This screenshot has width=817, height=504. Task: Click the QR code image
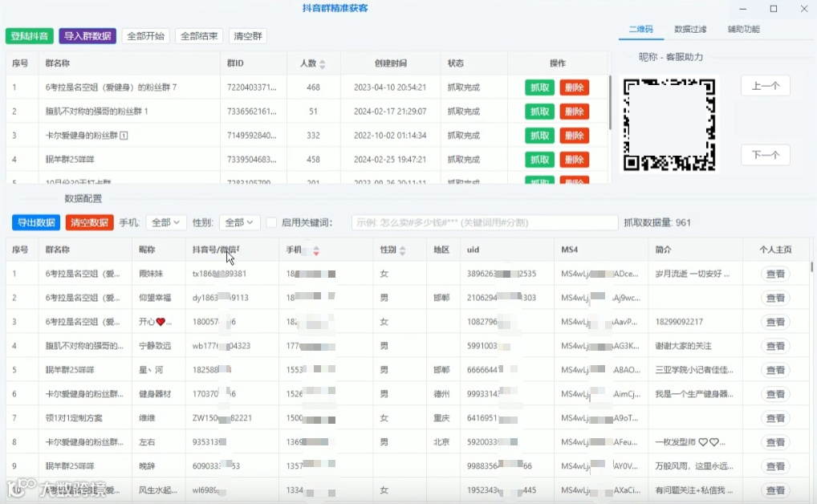coord(669,124)
